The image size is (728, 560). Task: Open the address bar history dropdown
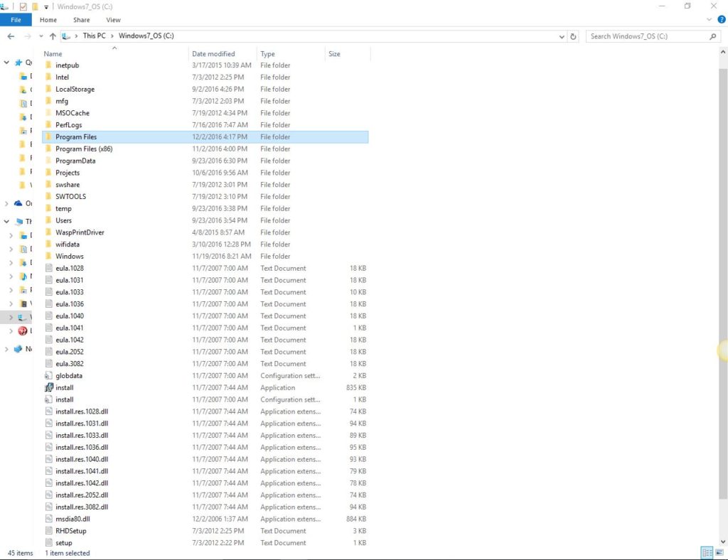(x=562, y=36)
